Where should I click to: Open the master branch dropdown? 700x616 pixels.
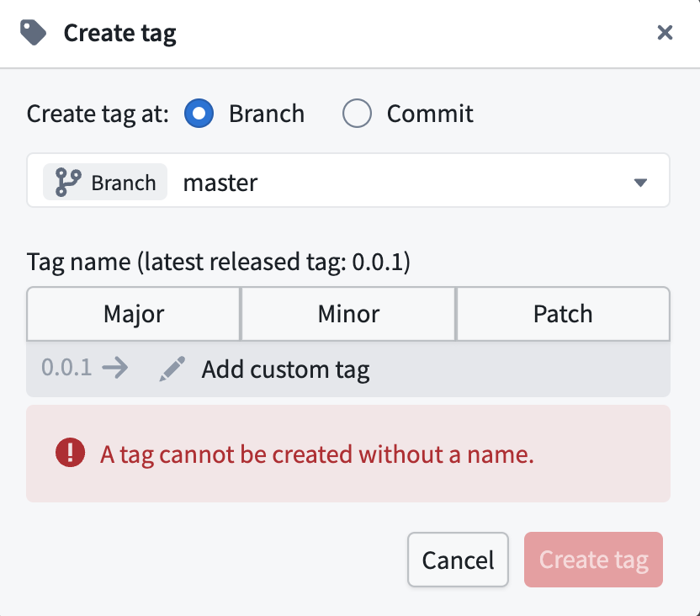348,180
